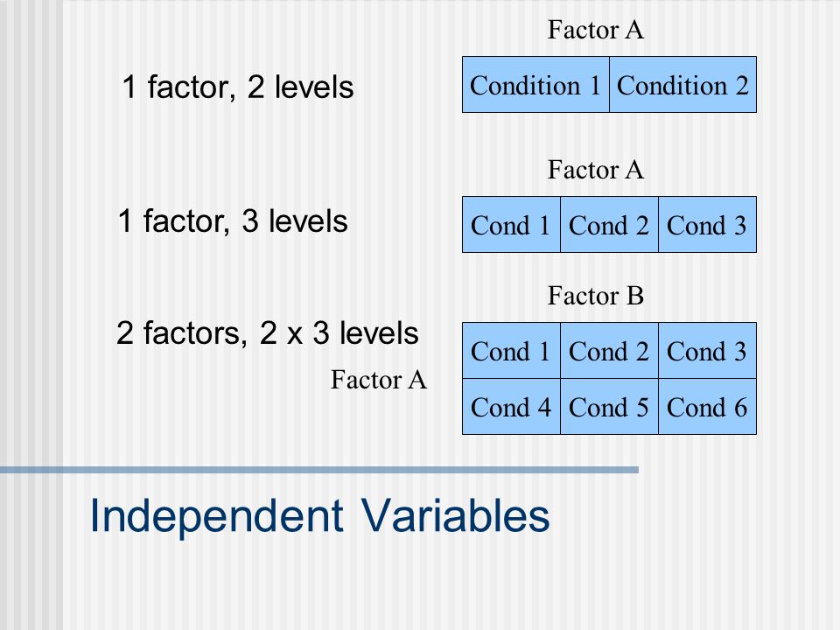Screen dimensions: 840x630
Task: Click Cond 2 in the two-factor grid
Action: 609,351
